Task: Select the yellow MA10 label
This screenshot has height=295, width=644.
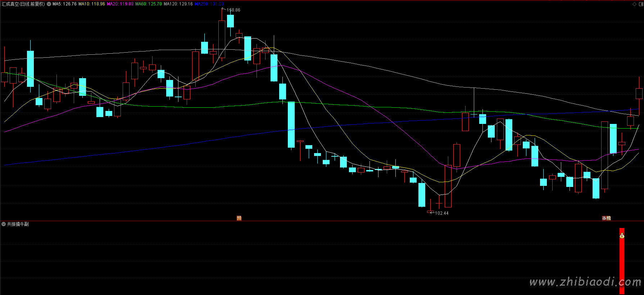Action: 92,4
